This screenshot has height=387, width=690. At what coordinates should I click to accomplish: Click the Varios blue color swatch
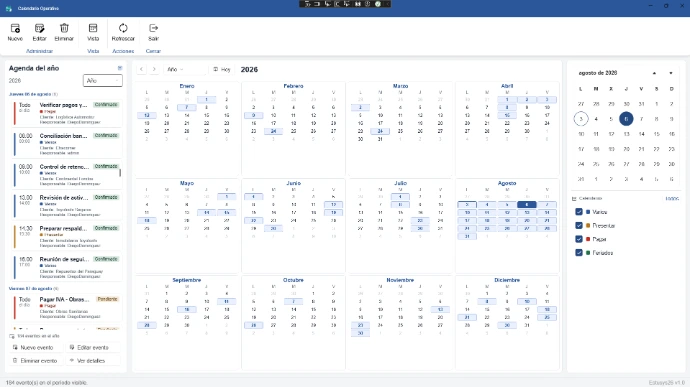click(588, 212)
